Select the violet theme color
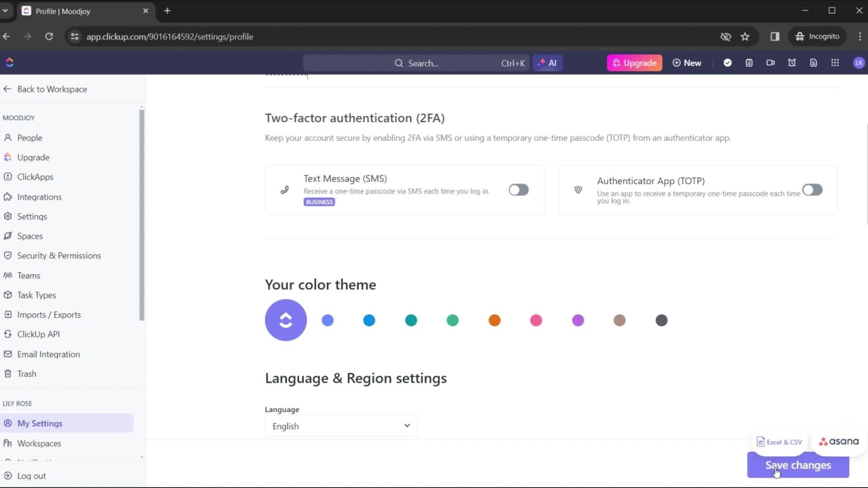Screen dimensions: 868x488 pyautogui.click(x=578, y=320)
